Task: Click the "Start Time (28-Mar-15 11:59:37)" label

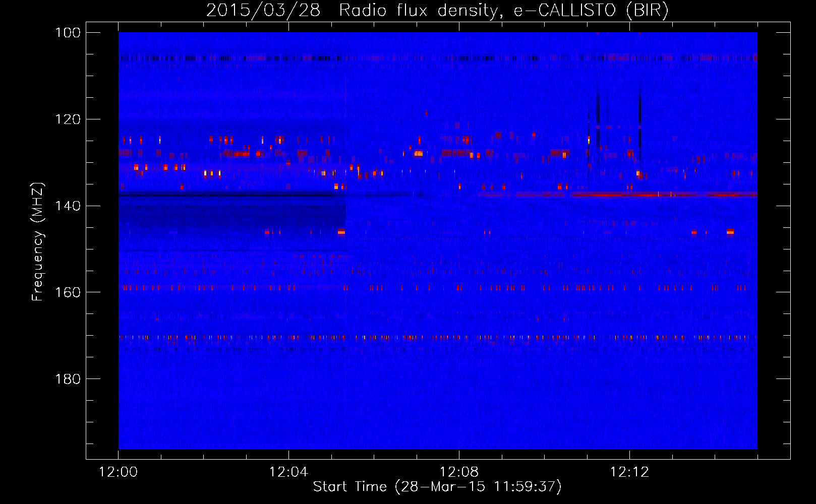Action: click(437, 487)
